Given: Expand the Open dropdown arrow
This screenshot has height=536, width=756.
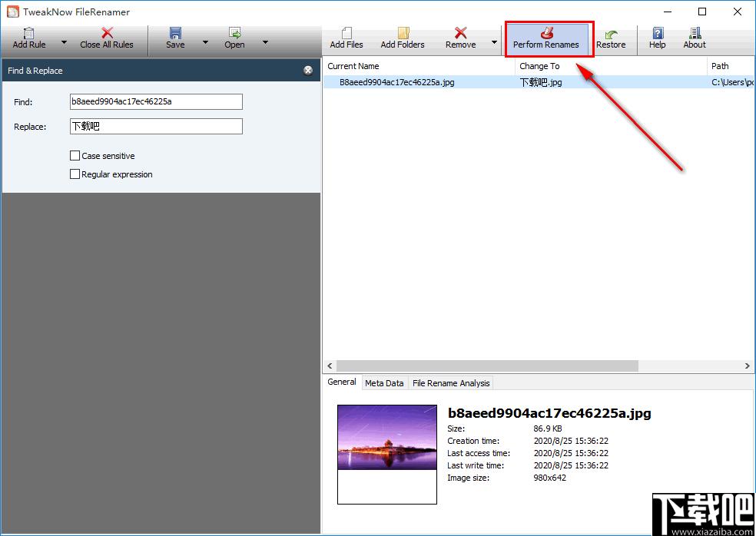Looking at the screenshot, I should click(265, 42).
